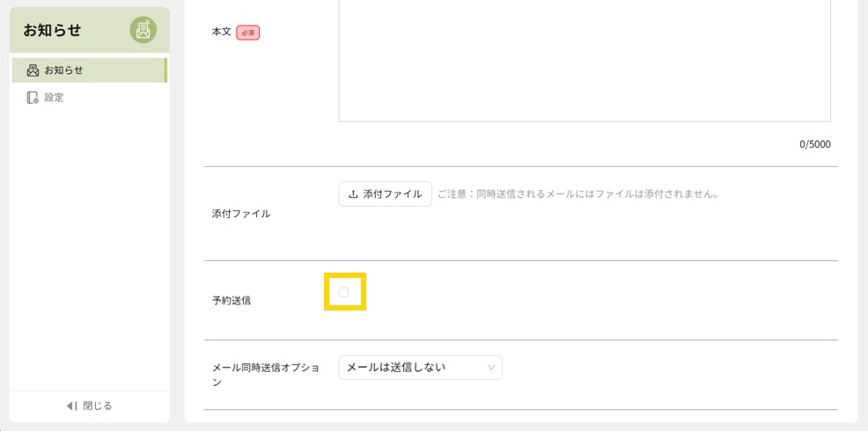This screenshot has height=431, width=868.
Task: Click the お知らせ sidebar header title
Action: 53,30
